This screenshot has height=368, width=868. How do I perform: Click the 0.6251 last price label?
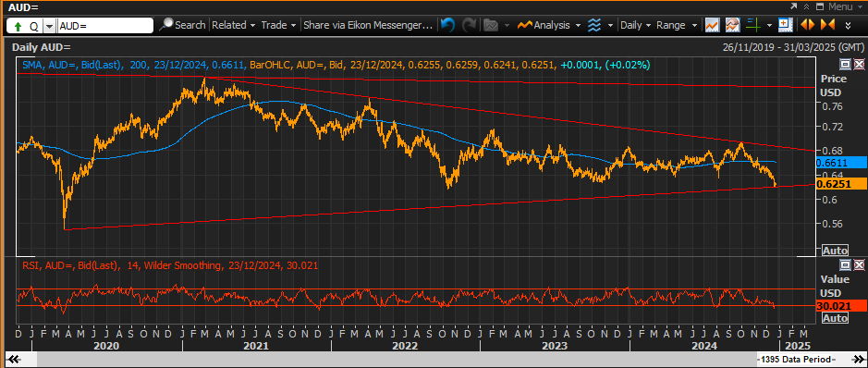tap(841, 184)
